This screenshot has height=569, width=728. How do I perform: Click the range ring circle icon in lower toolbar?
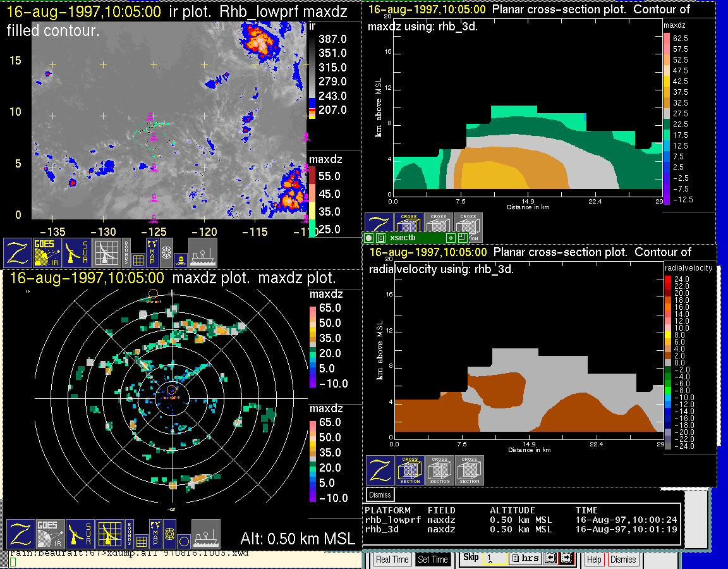183,541
